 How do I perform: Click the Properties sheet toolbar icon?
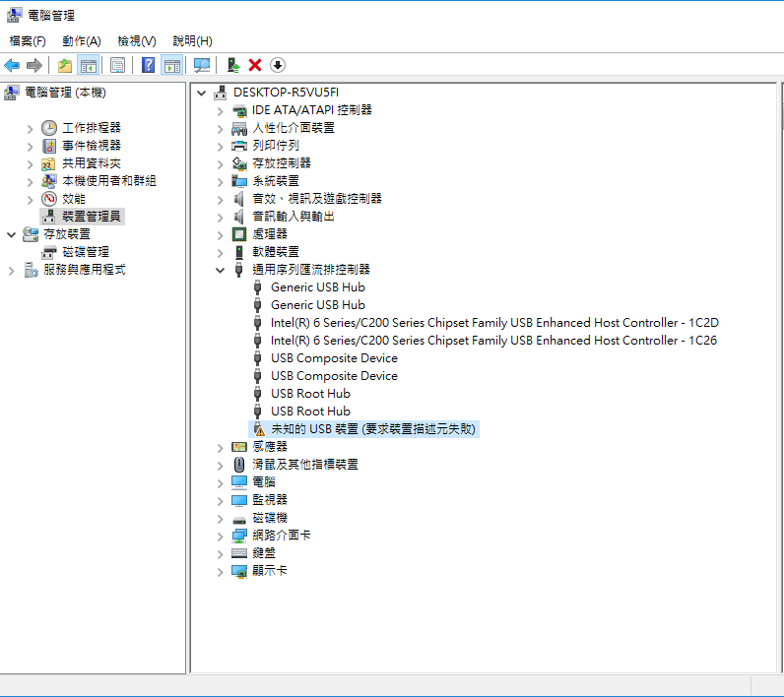point(118,65)
